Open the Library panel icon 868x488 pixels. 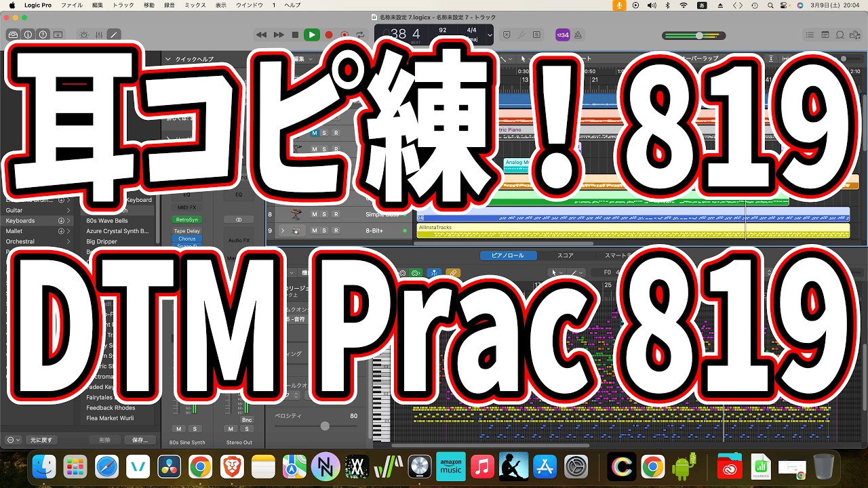click(x=13, y=35)
